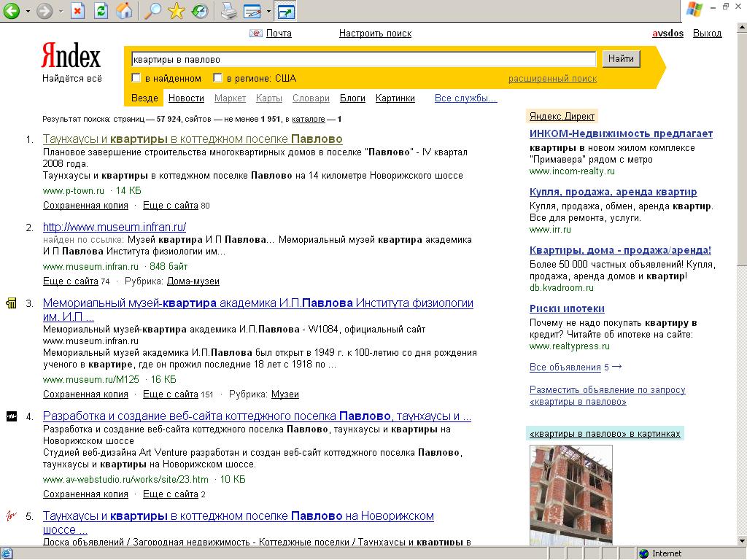The image size is (747, 560).
Task: Open dropdown arrow next to Edit icon
Action: point(268,11)
